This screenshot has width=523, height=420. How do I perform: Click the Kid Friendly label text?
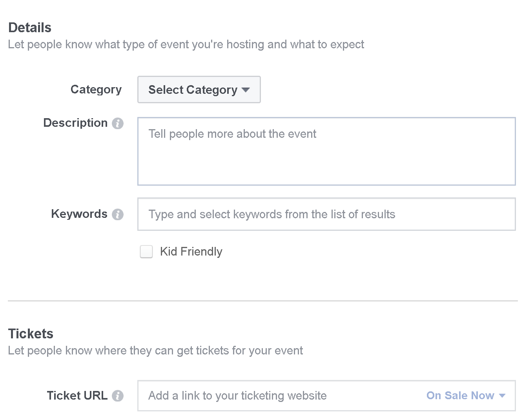[x=191, y=252]
